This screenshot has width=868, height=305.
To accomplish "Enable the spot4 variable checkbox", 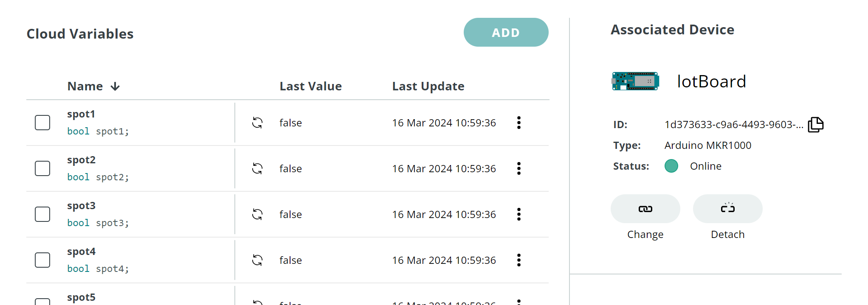I will [x=42, y=260].
